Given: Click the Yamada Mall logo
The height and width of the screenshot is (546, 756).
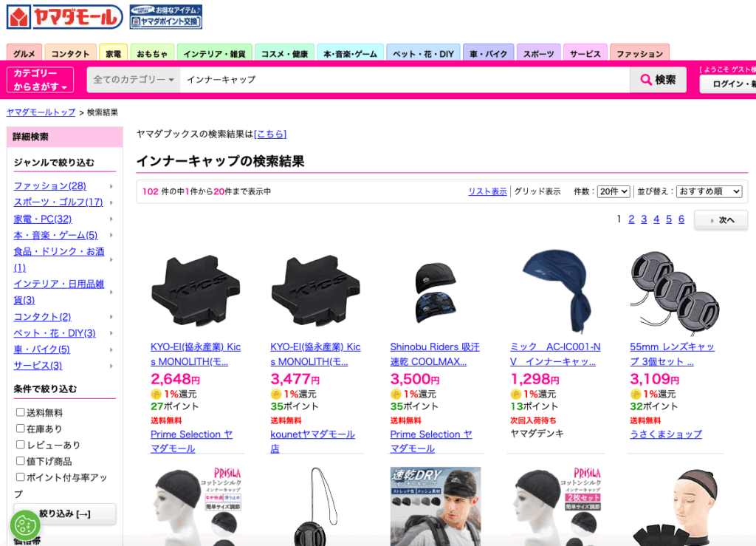Looking at the screenshot, I should (x=65, y=17).
